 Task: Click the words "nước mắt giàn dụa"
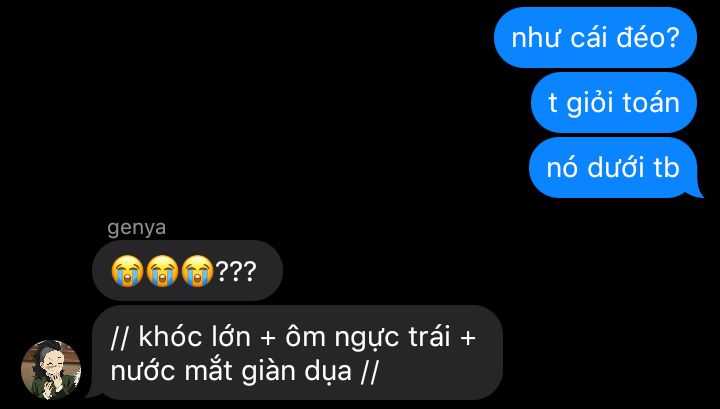231,371
